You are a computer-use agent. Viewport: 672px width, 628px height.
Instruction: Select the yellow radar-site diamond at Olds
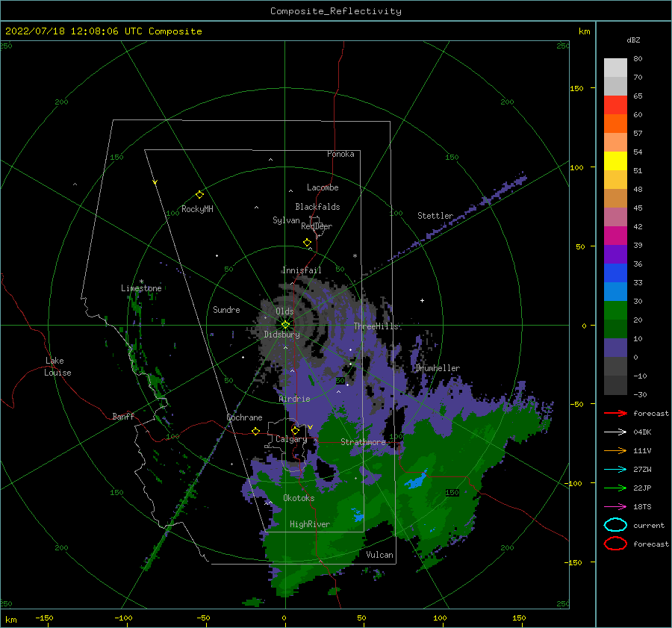coord(285,325)
